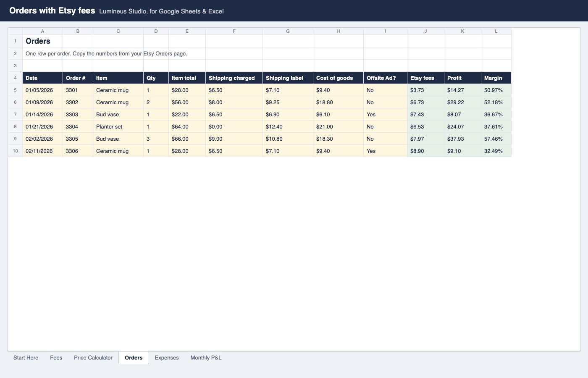Select the Qty cell showing 3
The width and height of the screenshot is (588, 378).
tap(156, 139)
